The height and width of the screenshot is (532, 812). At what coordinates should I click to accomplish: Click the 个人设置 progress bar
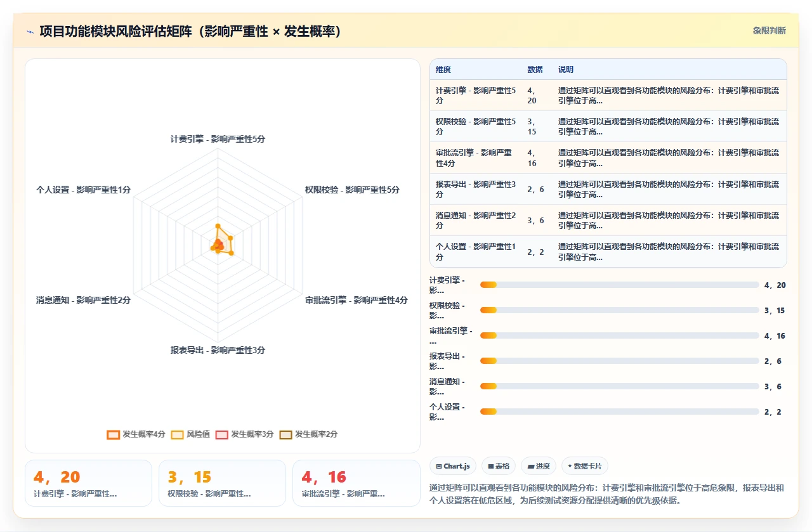[619, 412]
